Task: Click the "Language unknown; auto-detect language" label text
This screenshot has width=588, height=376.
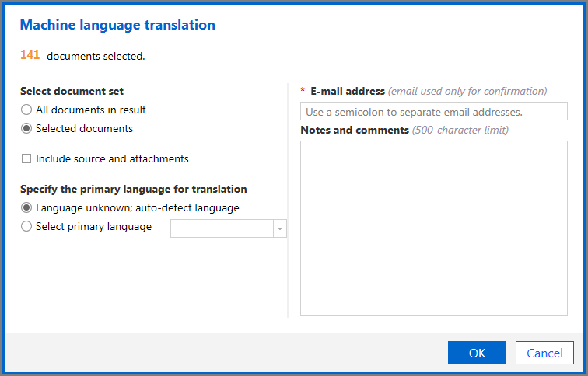Action: click(x=138, y=207)
